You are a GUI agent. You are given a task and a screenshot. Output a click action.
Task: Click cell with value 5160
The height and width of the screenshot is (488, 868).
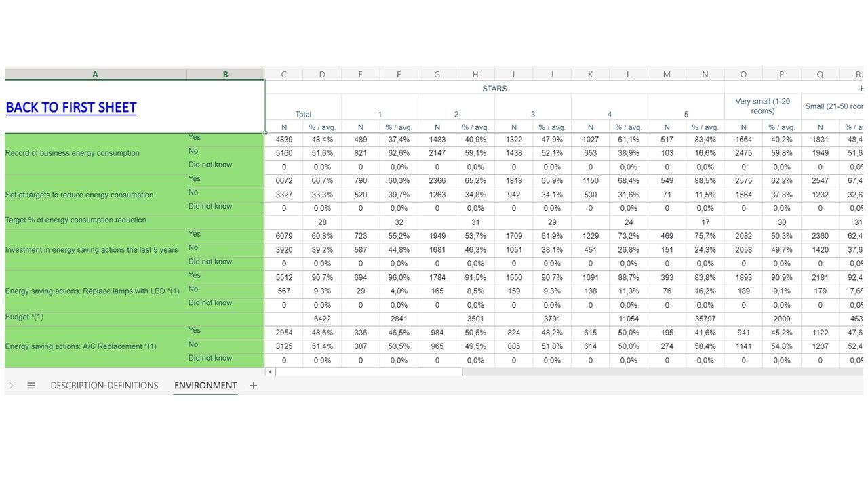point(284,153)
